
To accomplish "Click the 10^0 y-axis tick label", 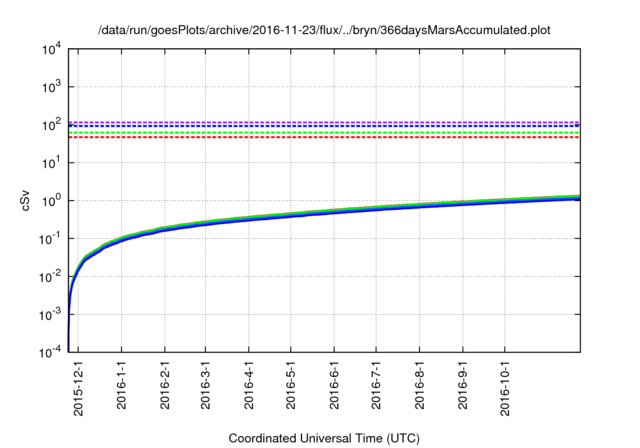I will click(x=51, y=200).
